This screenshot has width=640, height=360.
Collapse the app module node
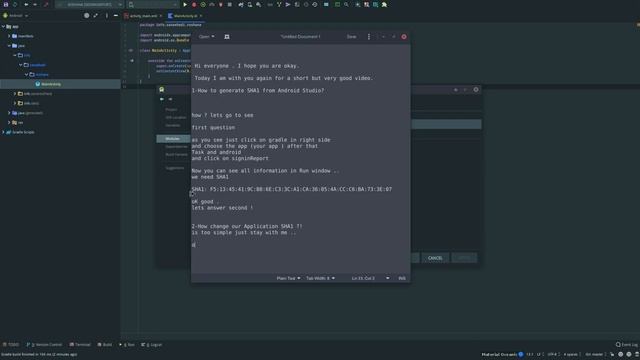click(4, 27)
